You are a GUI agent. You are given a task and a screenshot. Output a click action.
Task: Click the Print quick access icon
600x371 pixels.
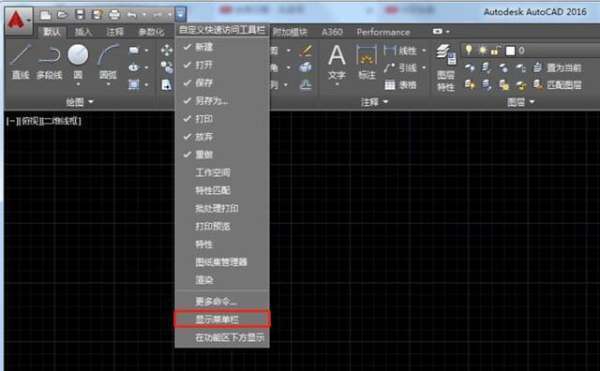coord(114,15)
